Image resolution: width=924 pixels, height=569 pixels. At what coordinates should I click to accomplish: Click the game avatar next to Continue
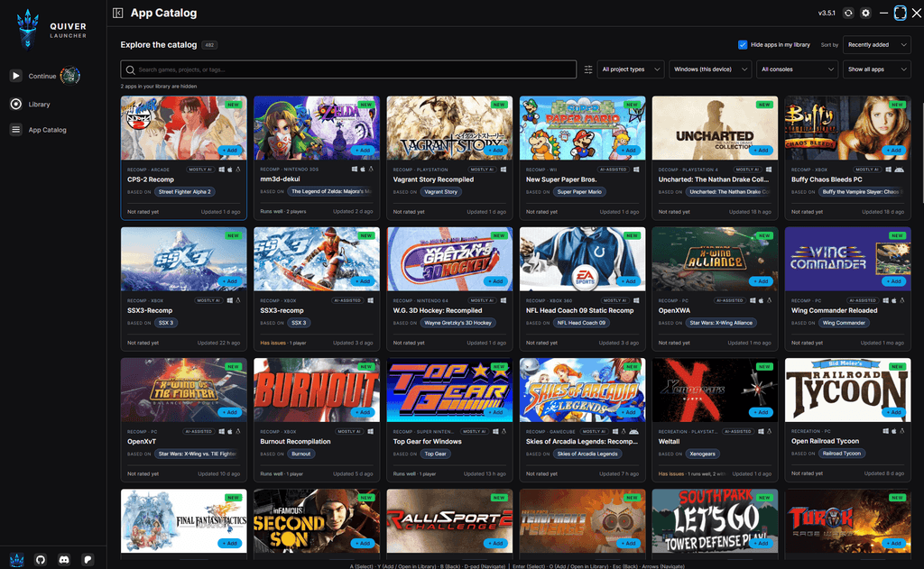pos(70,76)
